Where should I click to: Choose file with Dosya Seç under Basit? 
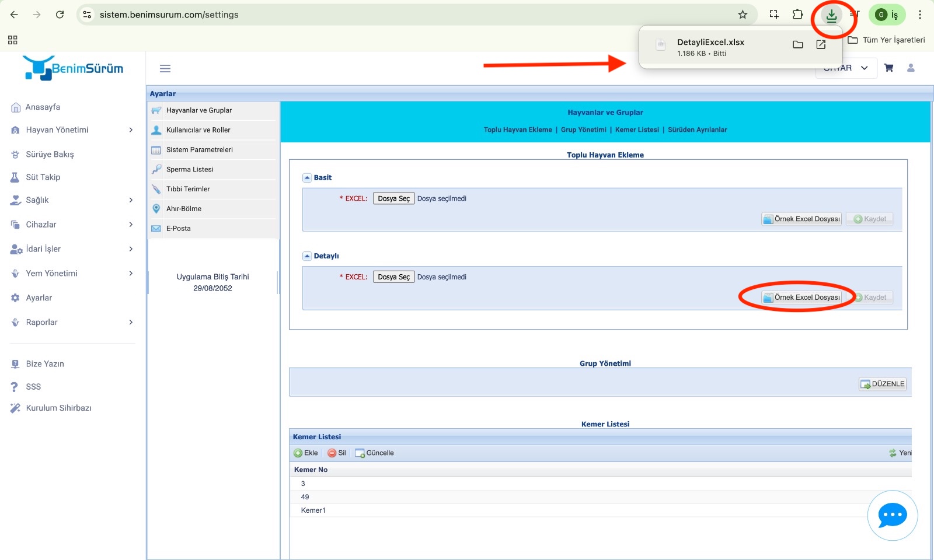click(x=393, y=199)
